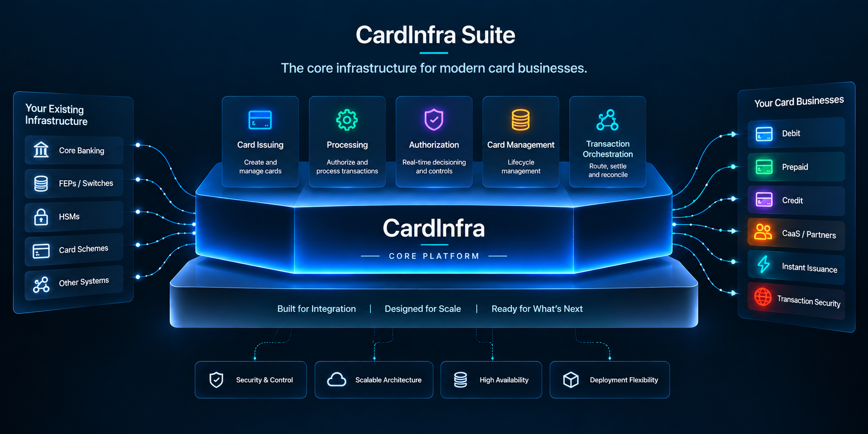Image resolution: width=868 pixels, height=434 pixels.
Task: Click the Transaction Orchestration nodes icon
Action: click(607, 120)
